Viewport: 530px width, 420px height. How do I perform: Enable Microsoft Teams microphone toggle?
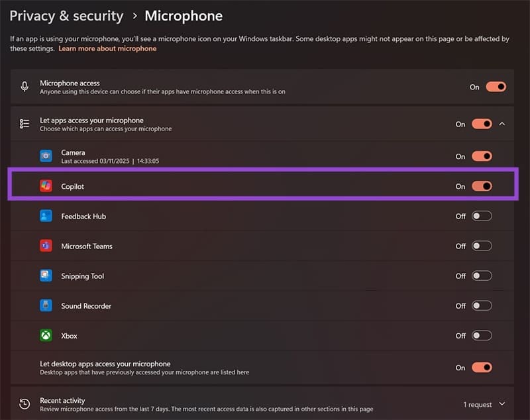pos(482,246)
